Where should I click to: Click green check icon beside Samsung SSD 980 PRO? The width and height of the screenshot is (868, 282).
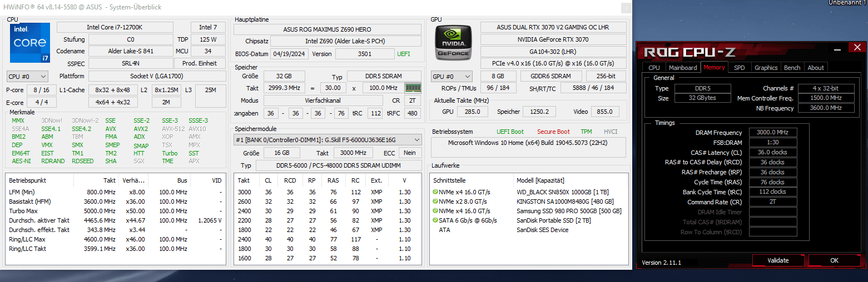tap(435, 211)
